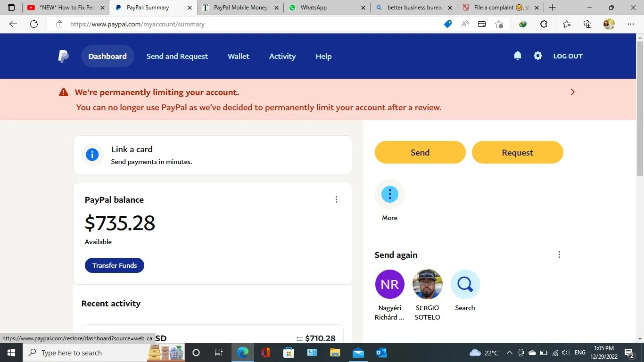Open the Wallet menu item
The image size is (644, 362).
click(238, 56)
